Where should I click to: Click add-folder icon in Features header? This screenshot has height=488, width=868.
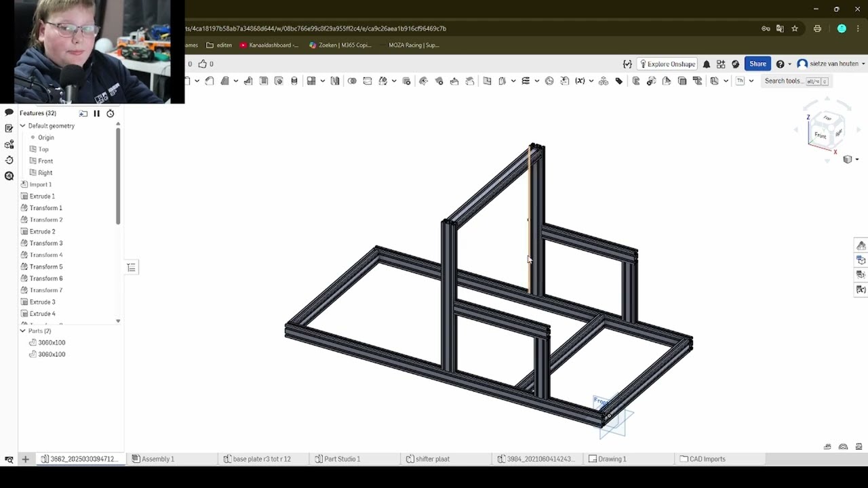83,113
